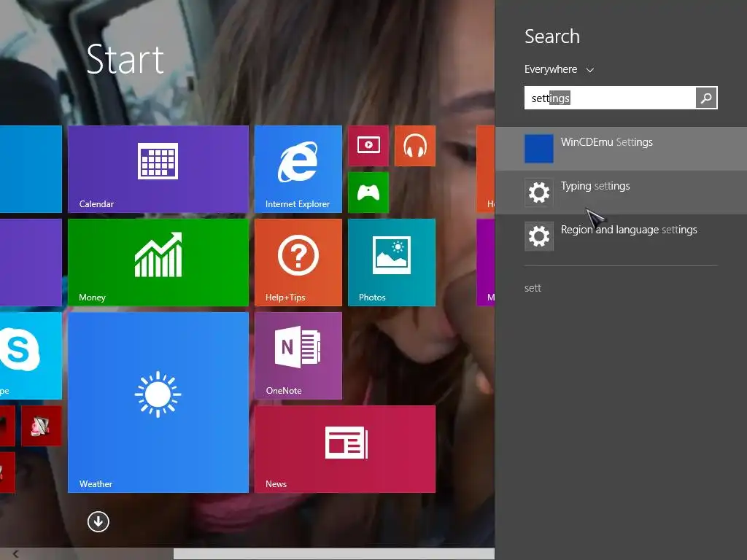Open the Photos tile
The image size is (747, 560).
pos(392,262)
